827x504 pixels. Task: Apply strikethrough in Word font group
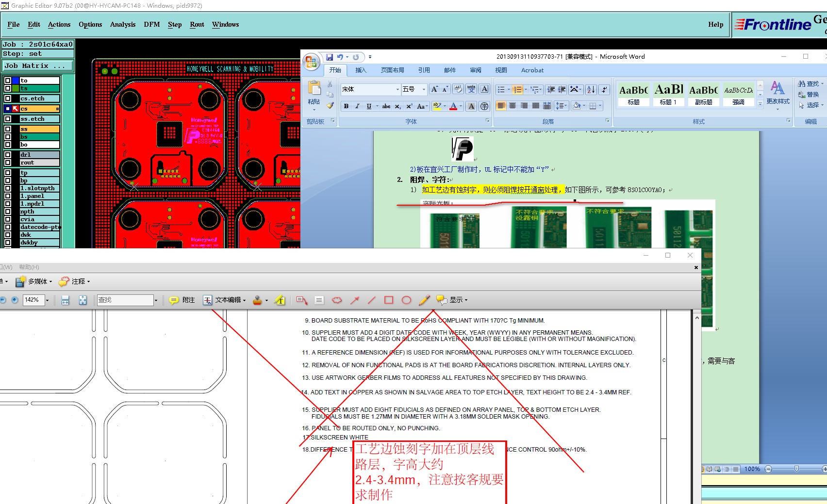click(x=386, y=106)
